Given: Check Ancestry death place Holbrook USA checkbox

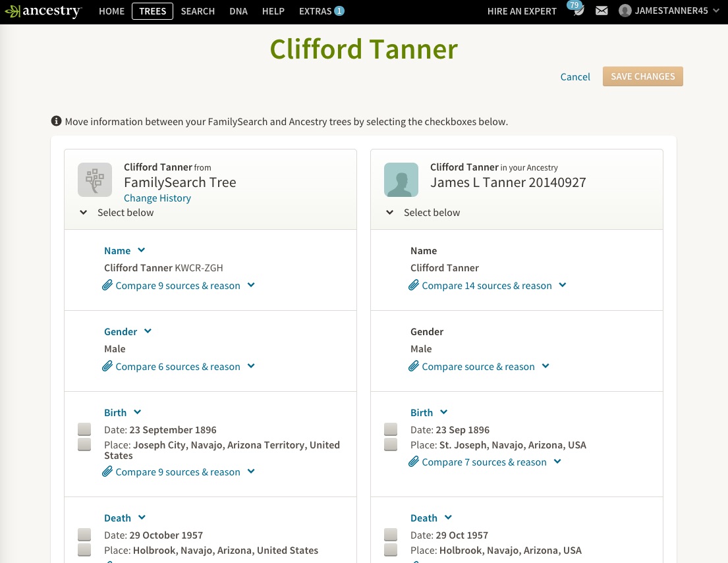Looking at the screenshot, I should click(391, 550).
